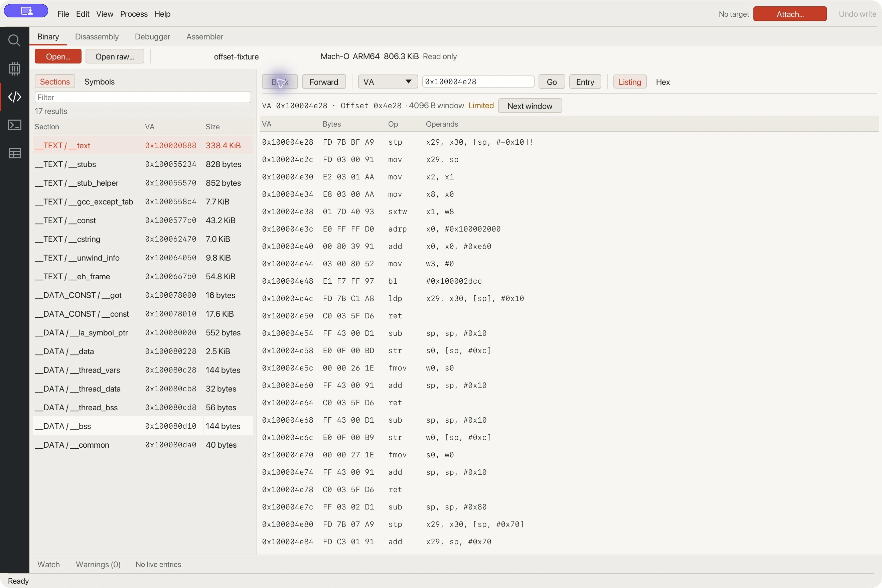Click the Go button
This screenshot has width=882, height=588.
552,82
